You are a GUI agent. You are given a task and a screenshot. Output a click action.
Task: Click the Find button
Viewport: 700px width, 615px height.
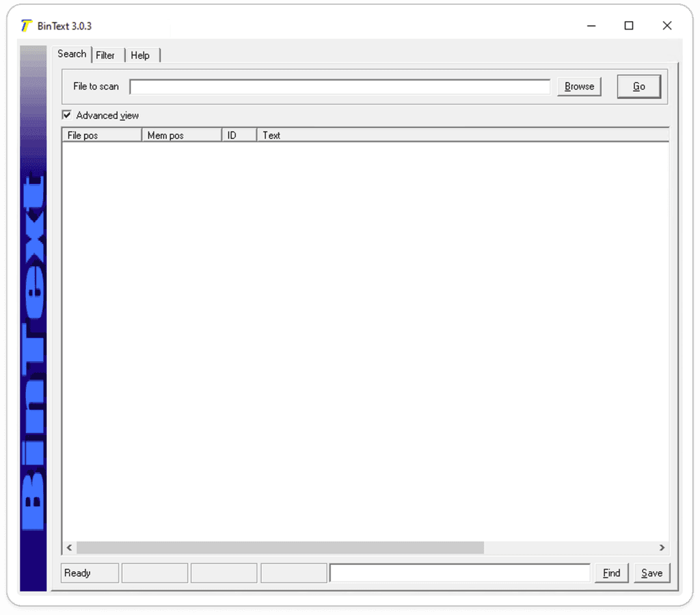click(x=611, y=573)
